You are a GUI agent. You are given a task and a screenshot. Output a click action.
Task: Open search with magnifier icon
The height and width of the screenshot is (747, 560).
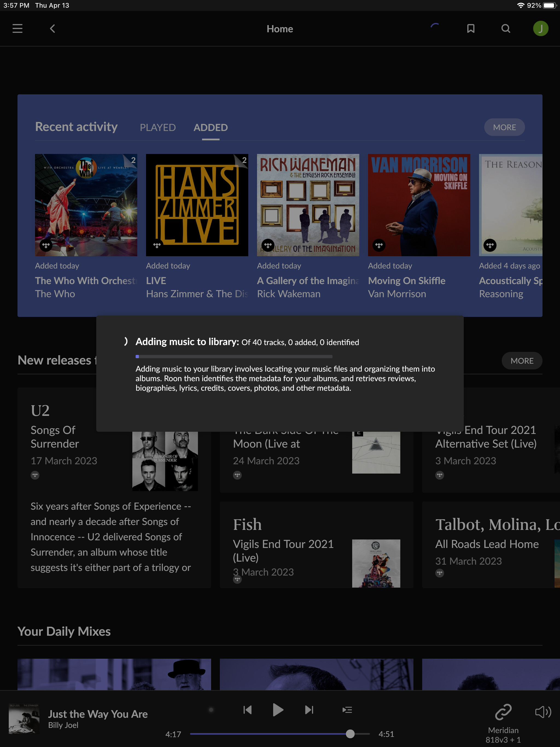pos(506,29)
